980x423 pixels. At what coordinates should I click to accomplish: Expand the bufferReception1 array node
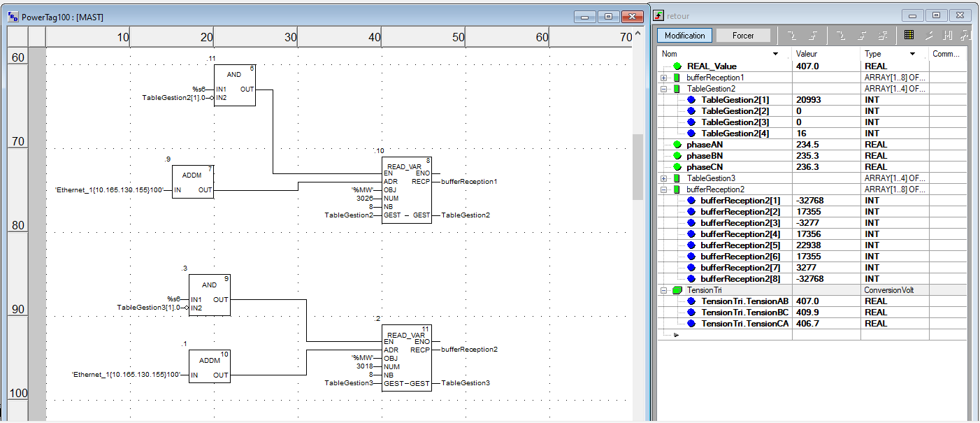point(664,78)
